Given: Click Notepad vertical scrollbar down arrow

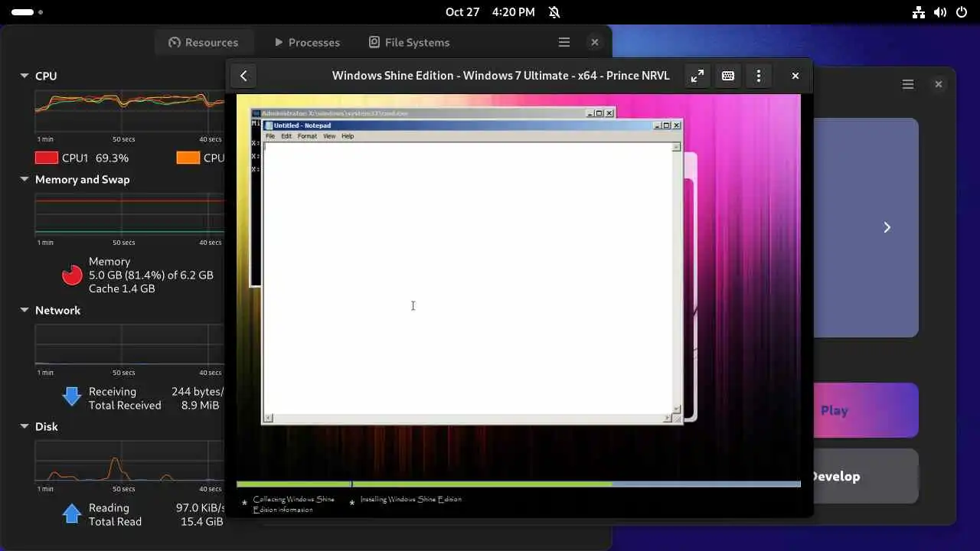Looking at the screenshot, I should tap(676, 409).
